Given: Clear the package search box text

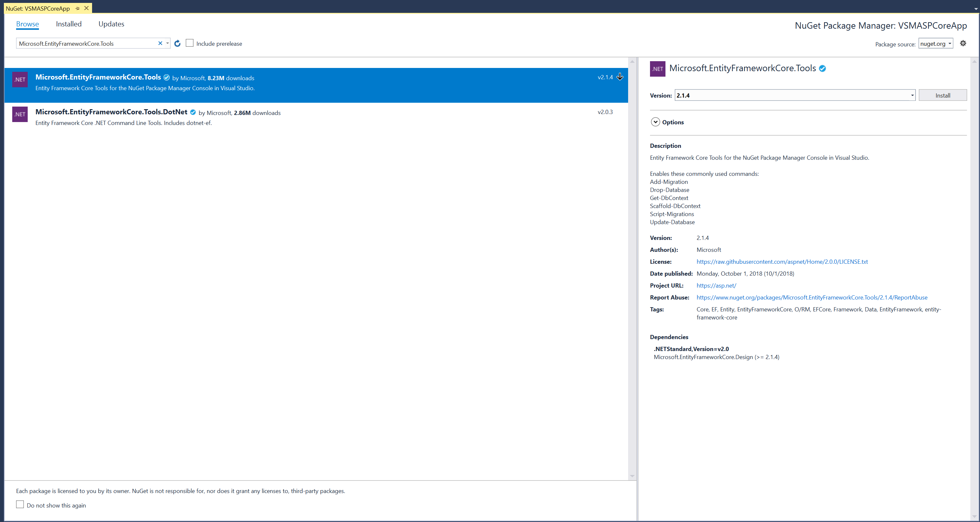Looking at the screenshot, I should click(x=160, y=43).
